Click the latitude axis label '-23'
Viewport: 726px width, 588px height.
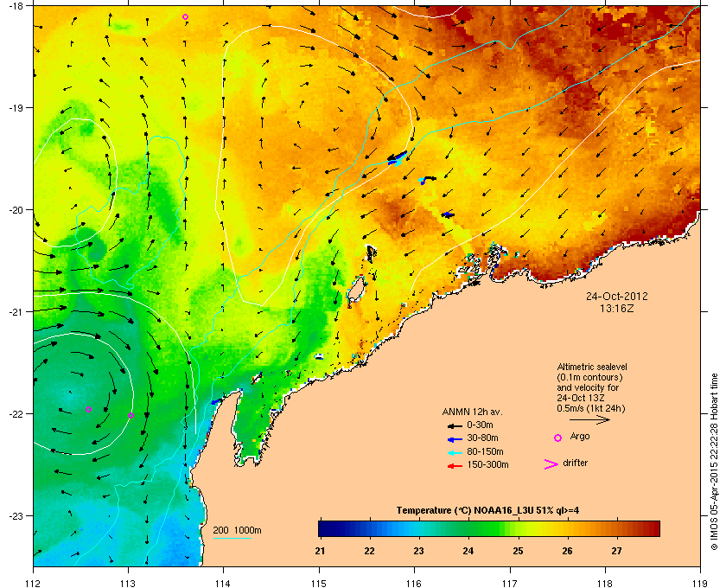click(16, 515)
